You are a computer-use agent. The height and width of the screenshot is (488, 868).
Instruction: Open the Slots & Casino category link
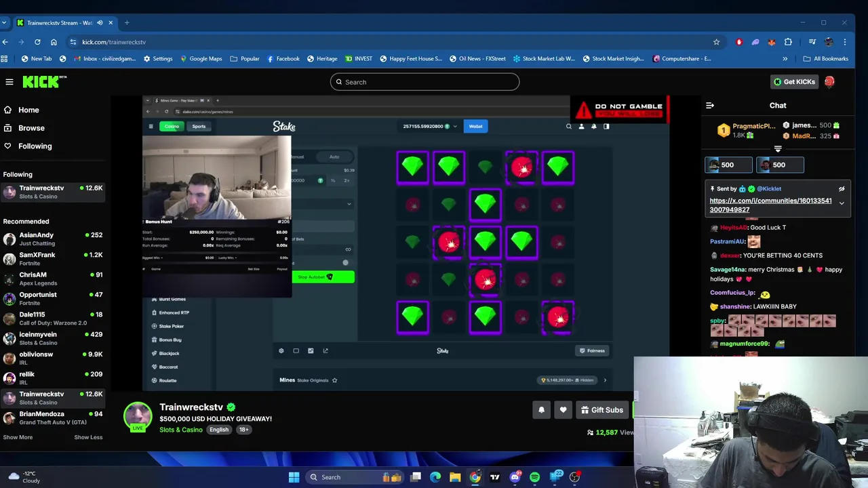point(181,430)
